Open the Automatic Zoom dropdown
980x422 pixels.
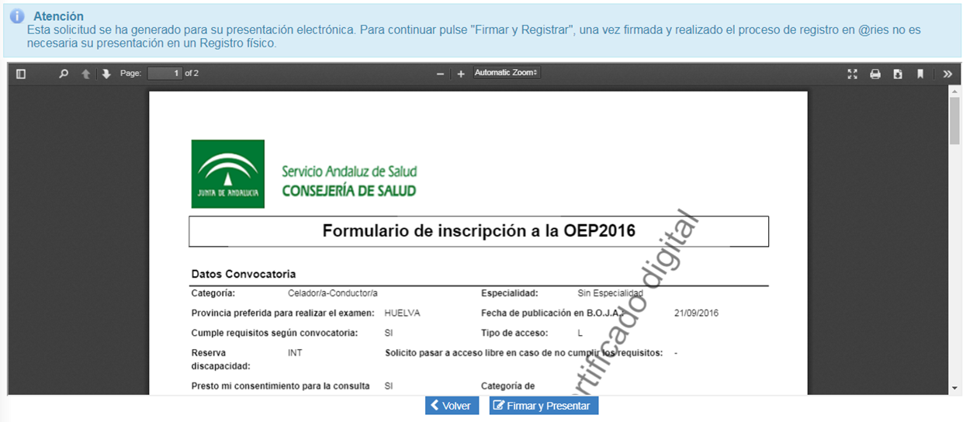[507, 73]
